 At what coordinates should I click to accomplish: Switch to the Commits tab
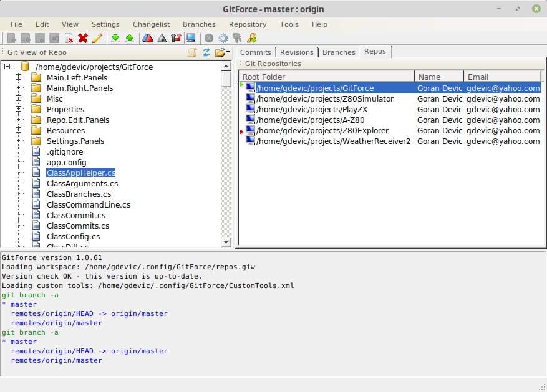pos(256,52)
